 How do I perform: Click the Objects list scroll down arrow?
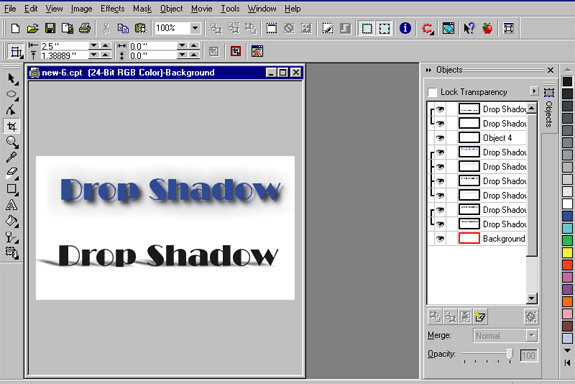pyautogui.click(x=531, y=298)
